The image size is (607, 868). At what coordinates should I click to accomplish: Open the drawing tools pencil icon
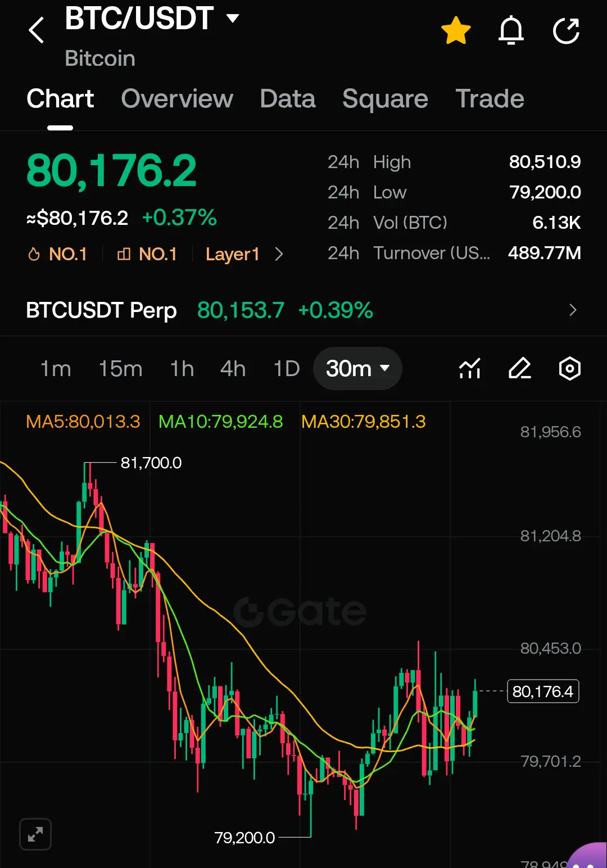click(x=520, y=369)
